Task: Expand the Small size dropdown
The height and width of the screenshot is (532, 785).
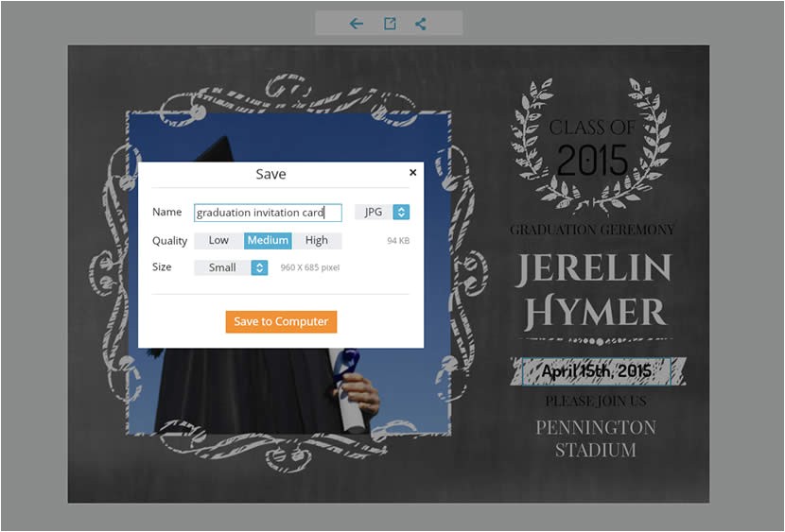Action: 232,267
